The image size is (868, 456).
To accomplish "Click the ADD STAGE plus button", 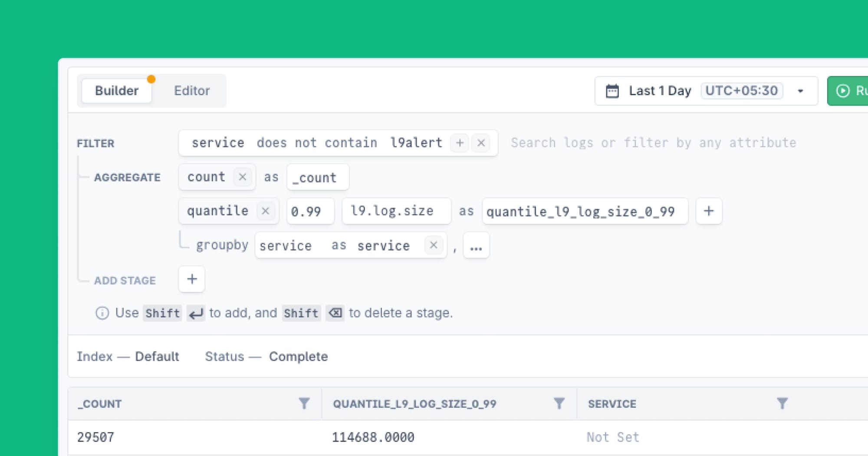I will (191, 279).
